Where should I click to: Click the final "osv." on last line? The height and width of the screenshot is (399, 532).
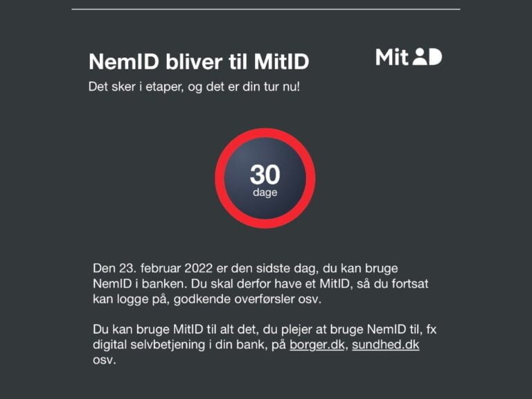pos(105,360)
